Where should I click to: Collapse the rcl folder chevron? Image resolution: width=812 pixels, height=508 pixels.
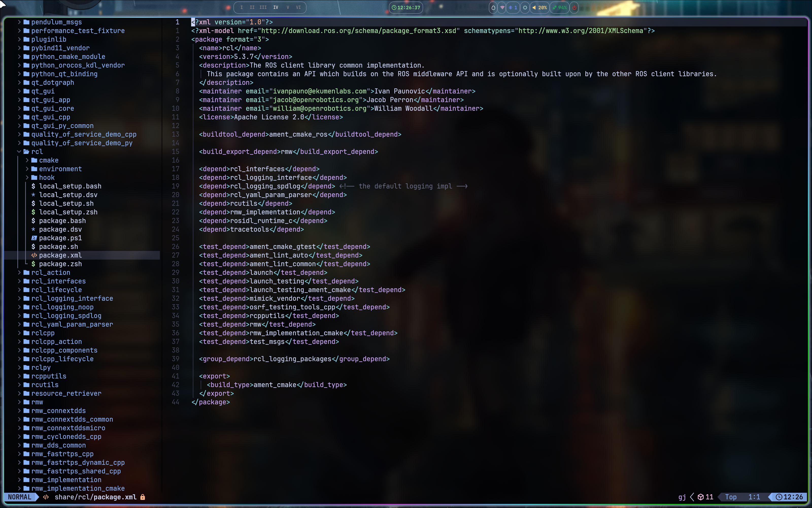(x=19, y=152)
